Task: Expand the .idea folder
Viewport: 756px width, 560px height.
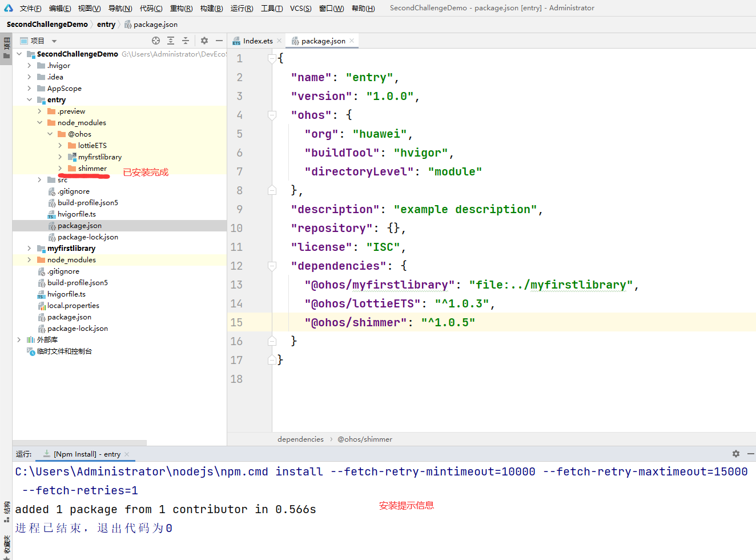Action: (x=30, y=77)
